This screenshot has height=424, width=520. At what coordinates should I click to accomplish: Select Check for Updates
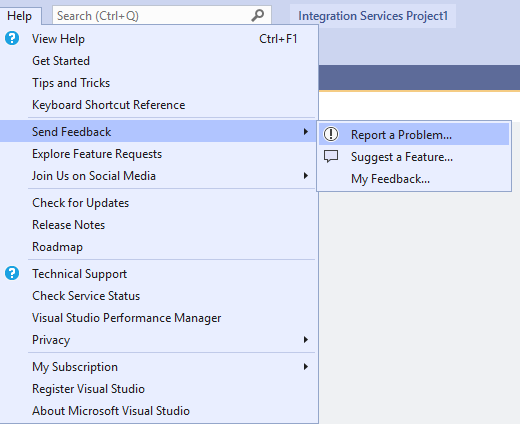[158, 203]
